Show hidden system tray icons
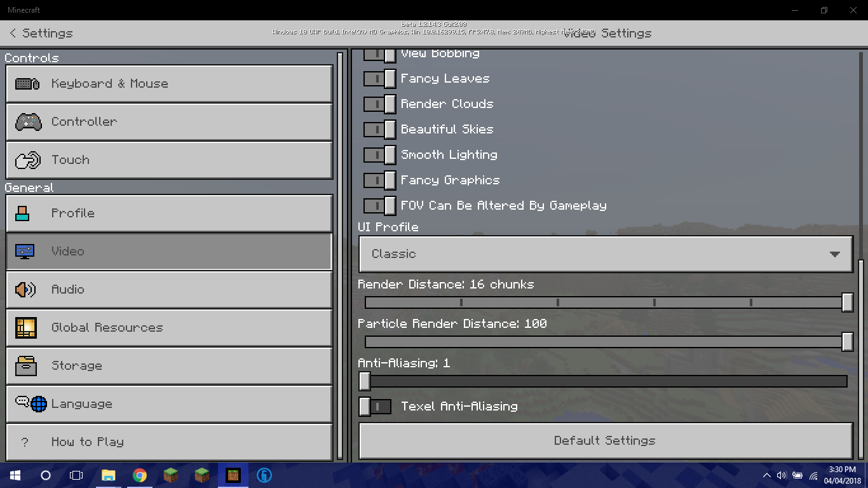This screenshot has width=868, height=488. click(766, 475)
